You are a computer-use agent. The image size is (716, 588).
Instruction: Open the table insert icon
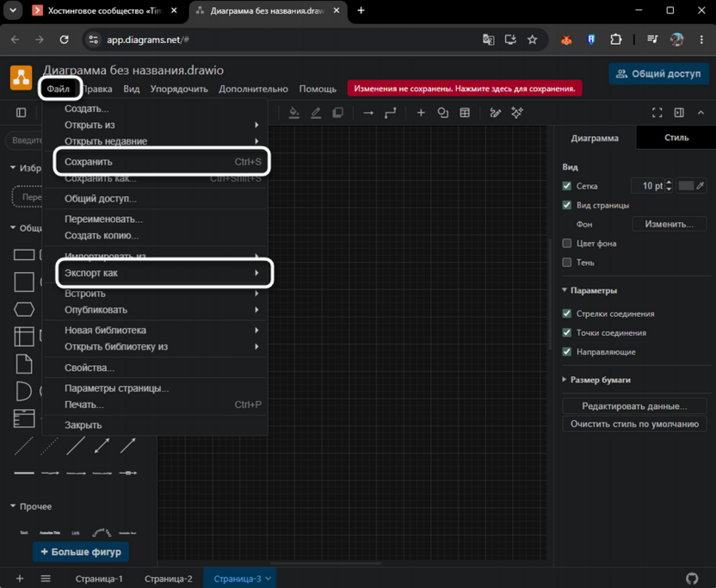[x=465, y=113]
